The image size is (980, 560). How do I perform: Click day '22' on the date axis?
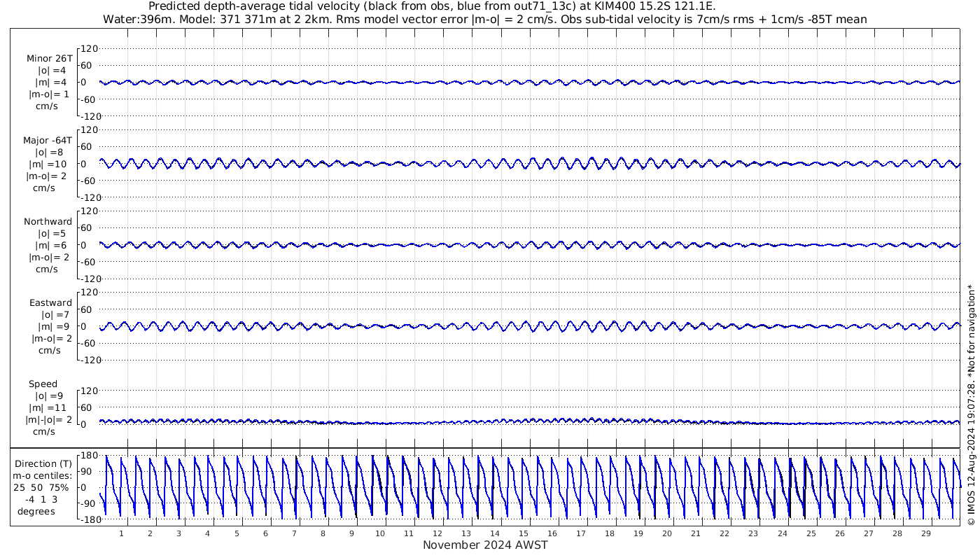click(724, 533)
